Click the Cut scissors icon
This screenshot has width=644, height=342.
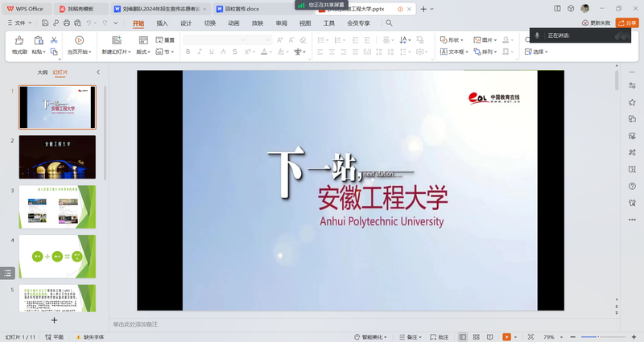click(54, 39)
